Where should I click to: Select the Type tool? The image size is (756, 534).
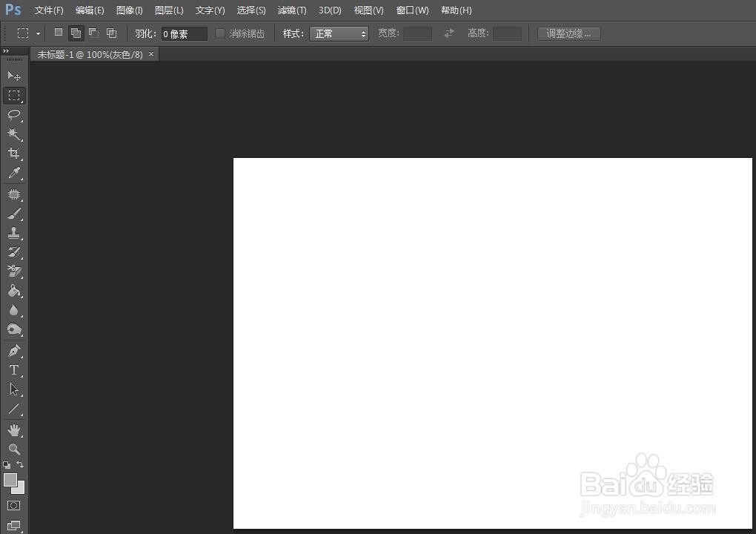(14, 370)
